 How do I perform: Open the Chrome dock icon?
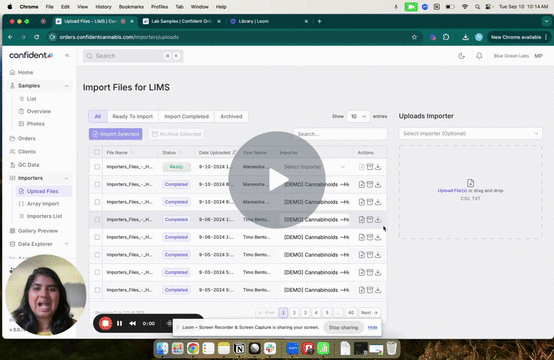point(193,349)
